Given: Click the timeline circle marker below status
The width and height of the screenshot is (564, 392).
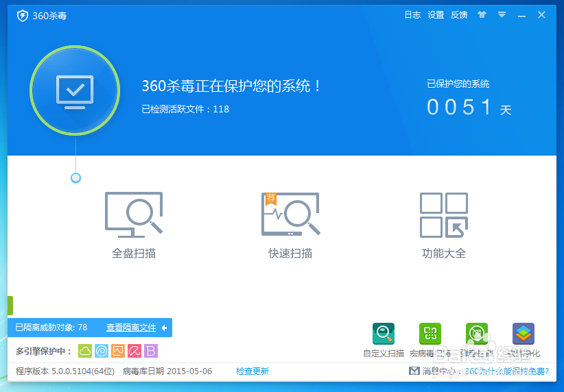Looking at the screenshot, I should click(75, 178).
